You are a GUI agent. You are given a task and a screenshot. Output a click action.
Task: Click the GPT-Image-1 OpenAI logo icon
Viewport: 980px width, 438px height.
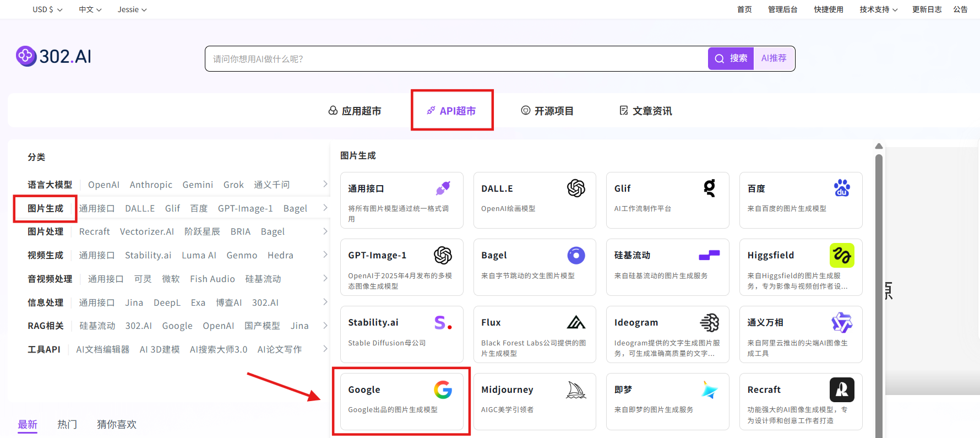tap(443, 255)
